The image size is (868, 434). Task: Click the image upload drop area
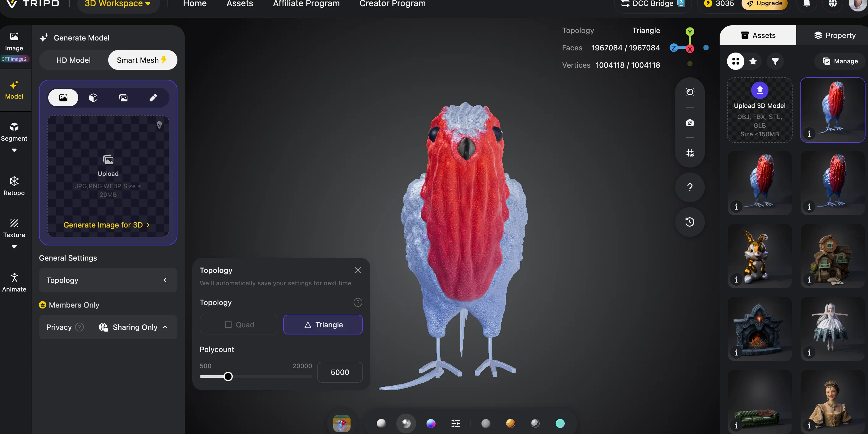coord(108,176)
